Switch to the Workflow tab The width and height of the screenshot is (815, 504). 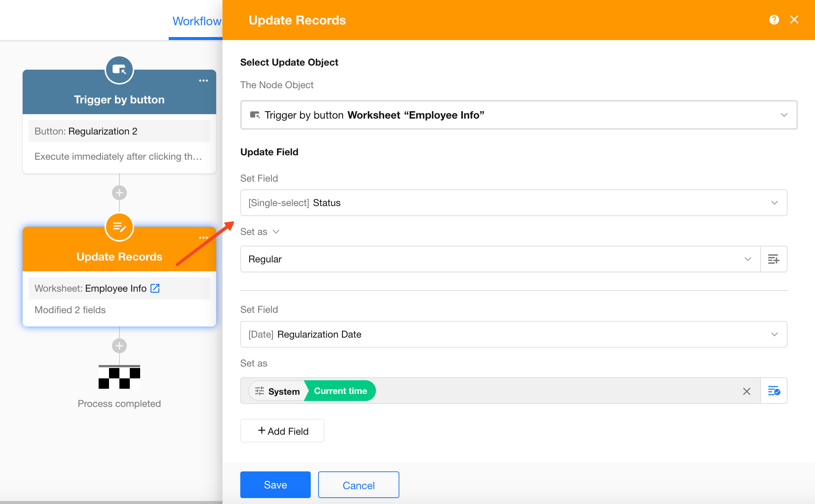pos(197,21)
